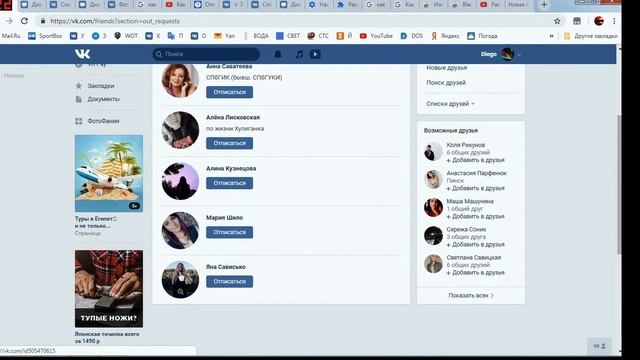Open Алина Кузнецова profile name
This screenshot has width=640, height=360.
point(231,168)
